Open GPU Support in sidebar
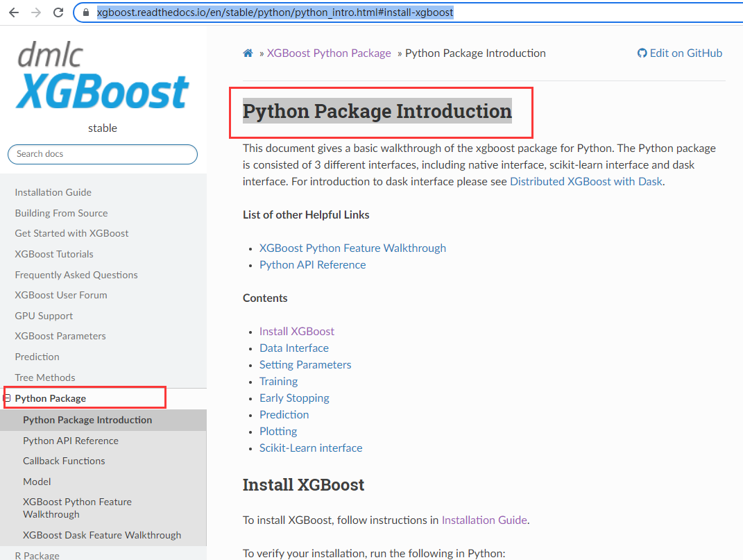Image resolution: width=743 pixels, height=560 pixels. point(44,316)
